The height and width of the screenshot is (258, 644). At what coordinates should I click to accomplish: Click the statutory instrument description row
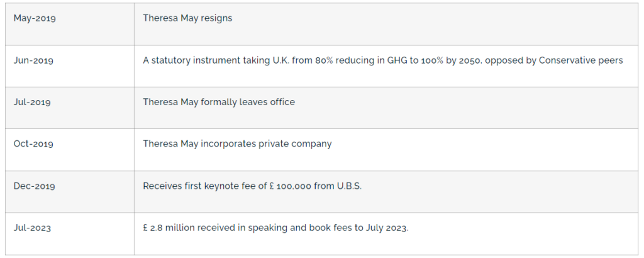pos(382,60)
